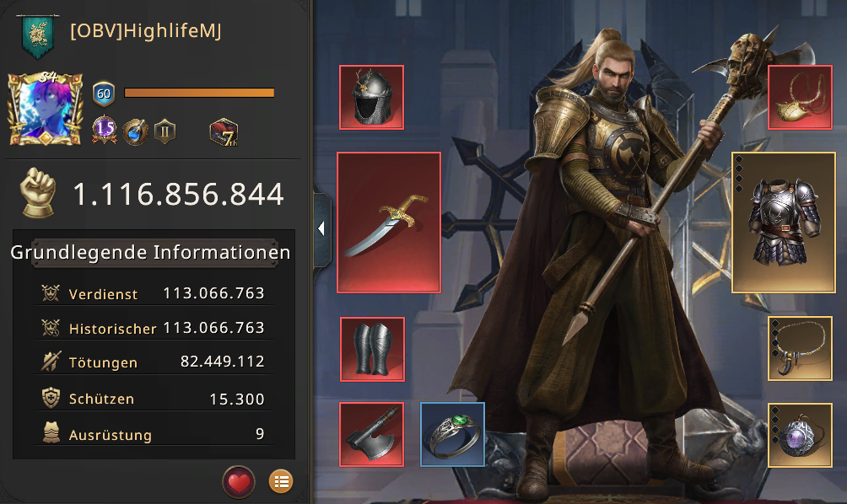
Task: Open the chest armor equipment slot
Action: (x=784, y=223)
